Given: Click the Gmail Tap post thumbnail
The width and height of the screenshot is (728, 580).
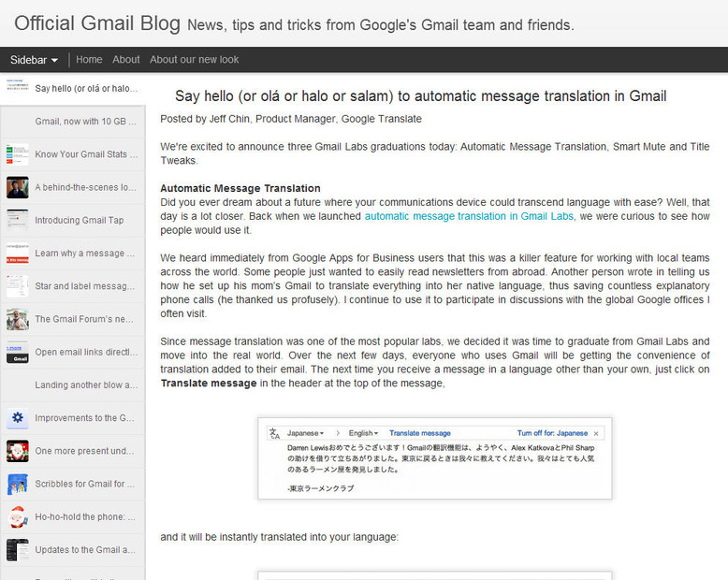Looking at the screenshot, I should tap(18, 221).
